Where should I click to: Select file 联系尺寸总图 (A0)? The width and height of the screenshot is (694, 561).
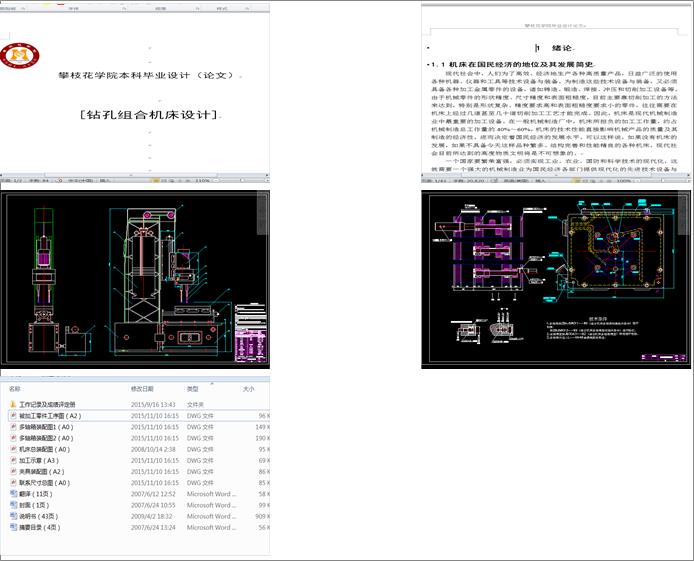44,483
